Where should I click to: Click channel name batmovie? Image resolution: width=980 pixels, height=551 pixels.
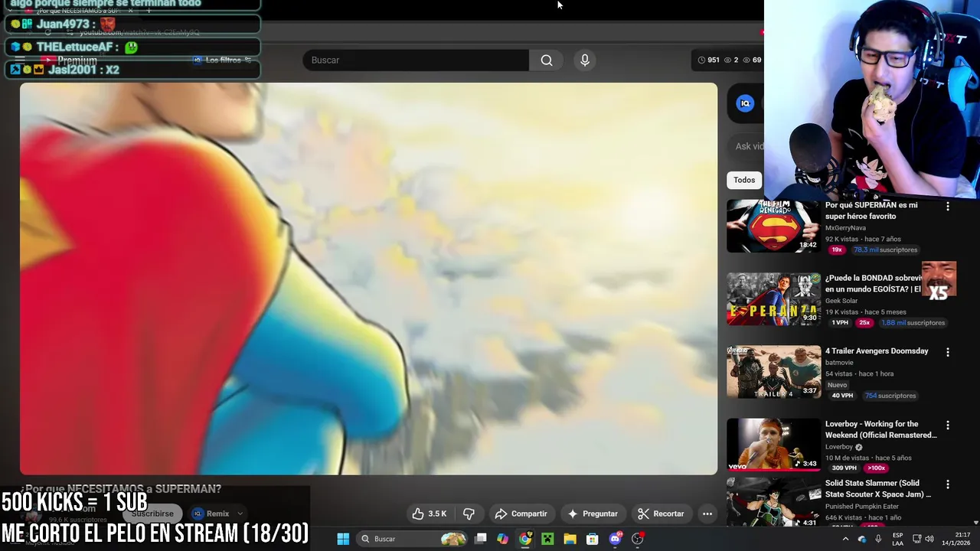coord(839,363)
